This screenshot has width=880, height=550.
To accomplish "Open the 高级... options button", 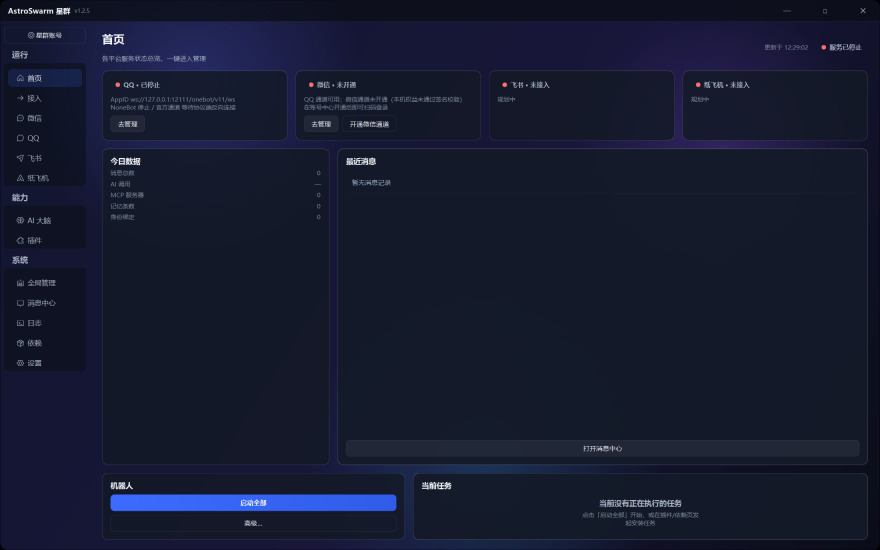I will click(x=253, y=523).
